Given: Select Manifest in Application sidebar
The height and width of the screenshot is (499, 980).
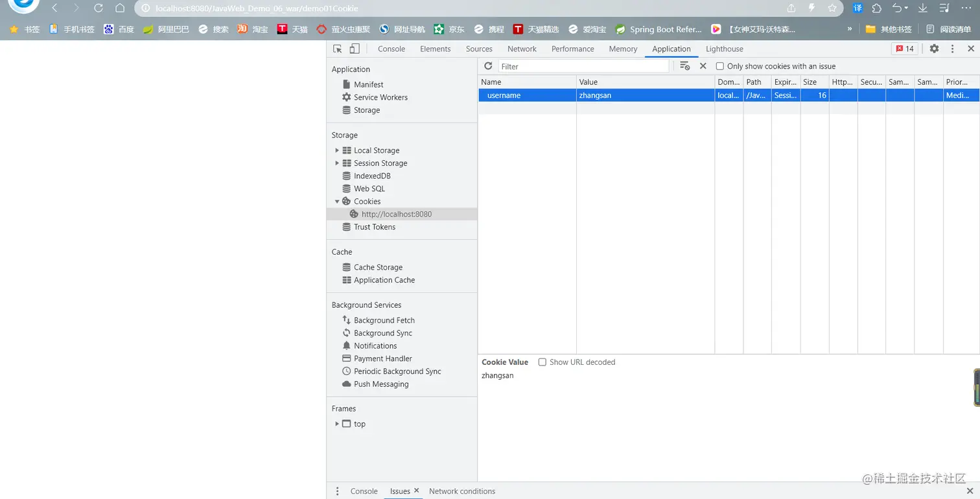Looking at the screenshot, I should point(368,84).
